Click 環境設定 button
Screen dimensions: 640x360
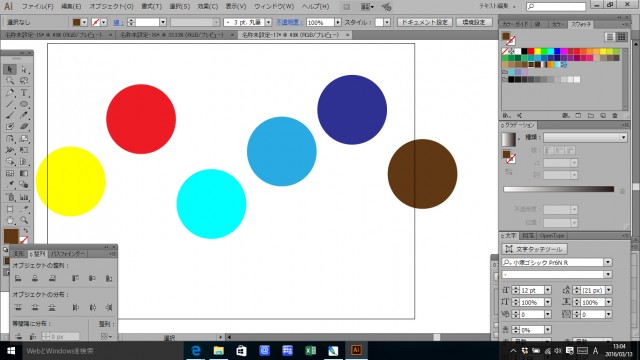(474, 22)
